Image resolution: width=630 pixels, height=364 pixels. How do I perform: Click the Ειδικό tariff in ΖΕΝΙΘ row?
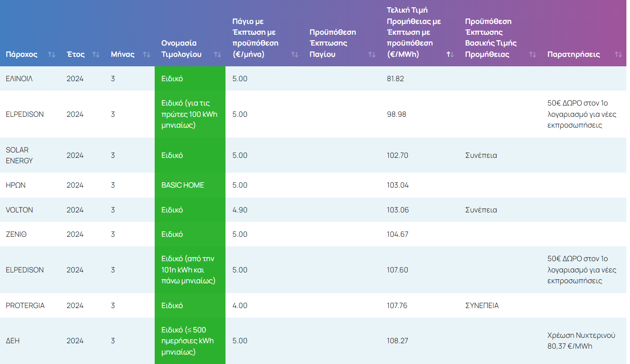[172, 234]
